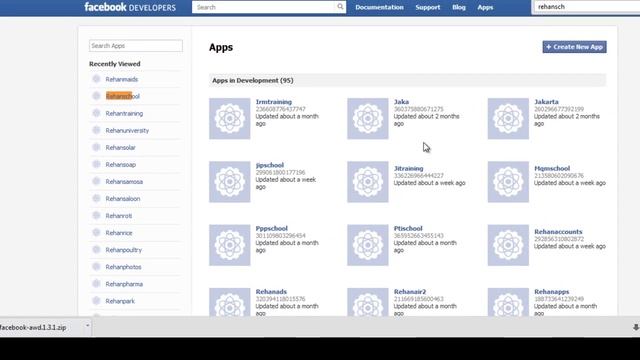Click the downloads arrow icon at bar's right

[636, 327]
